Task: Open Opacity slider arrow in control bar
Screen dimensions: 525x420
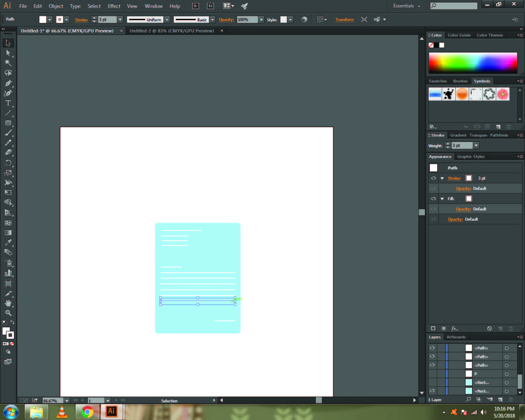Action: [x=261, y=19]
